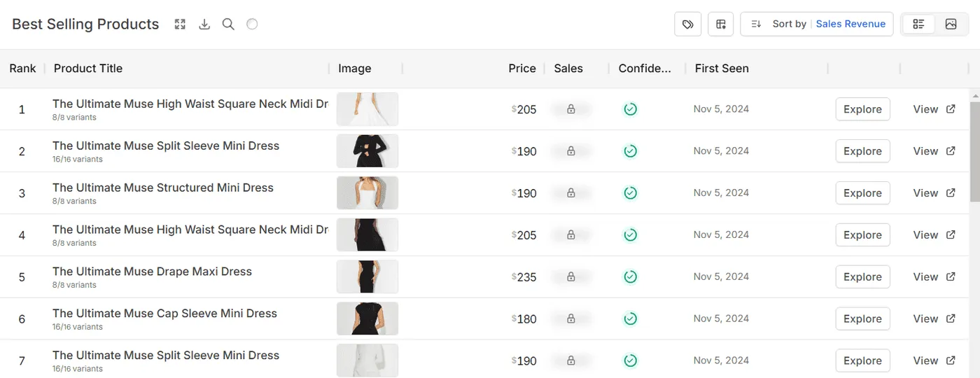Download the Best Selling Products data
Image resolution: width=980 pixels, height=378 pixels.
pos(204,24)
